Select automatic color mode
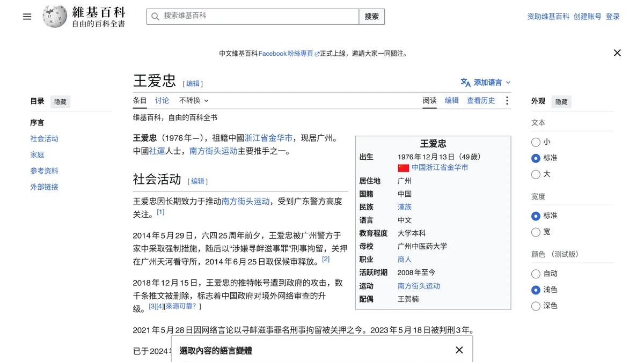The width and height of the screenshot is (644, 362). [536, 274]
